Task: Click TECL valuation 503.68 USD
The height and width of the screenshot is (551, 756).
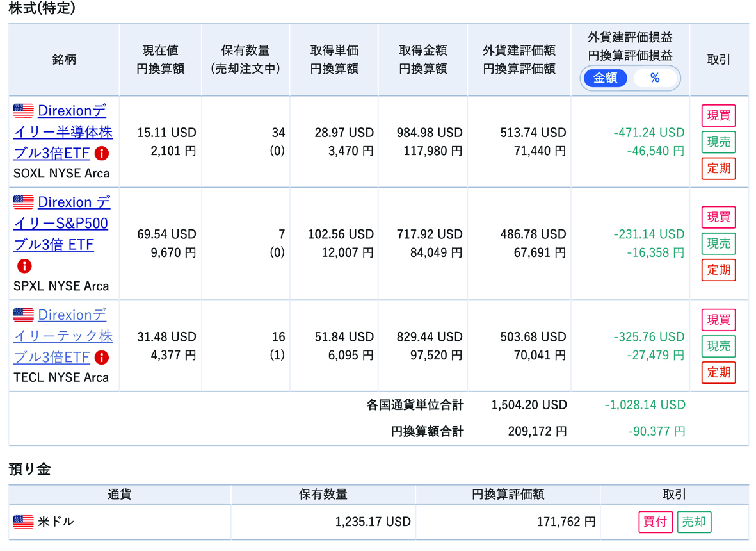Action: tap(533, 337)
